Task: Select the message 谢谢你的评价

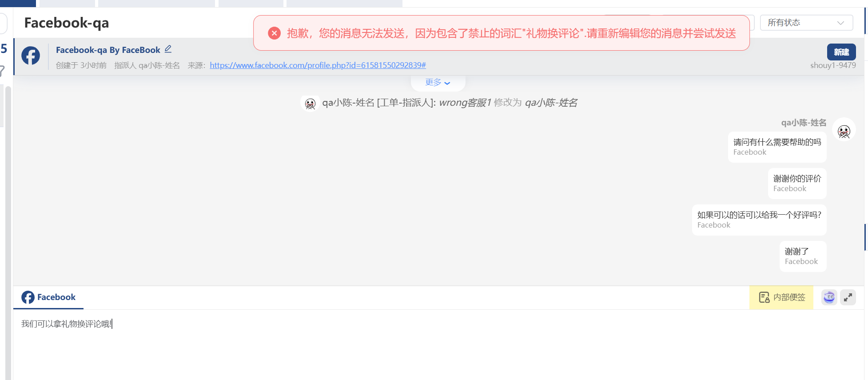Action: (797, 184)
